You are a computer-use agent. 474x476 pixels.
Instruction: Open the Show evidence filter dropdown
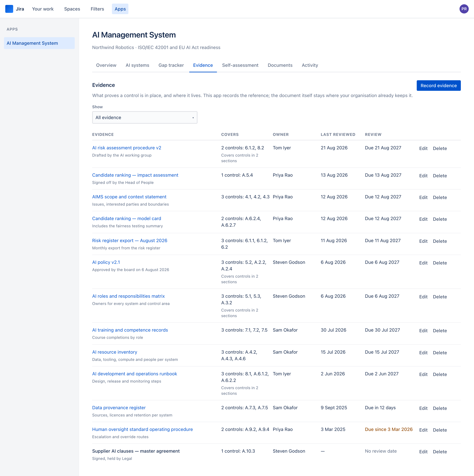145,118
